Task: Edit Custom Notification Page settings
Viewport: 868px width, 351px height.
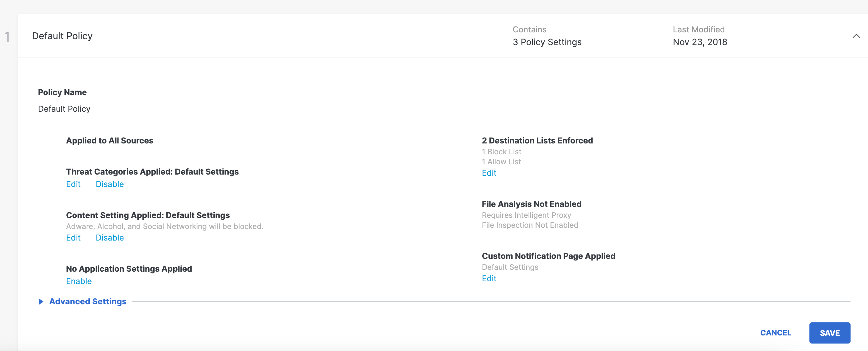Action: pos(489,278)
